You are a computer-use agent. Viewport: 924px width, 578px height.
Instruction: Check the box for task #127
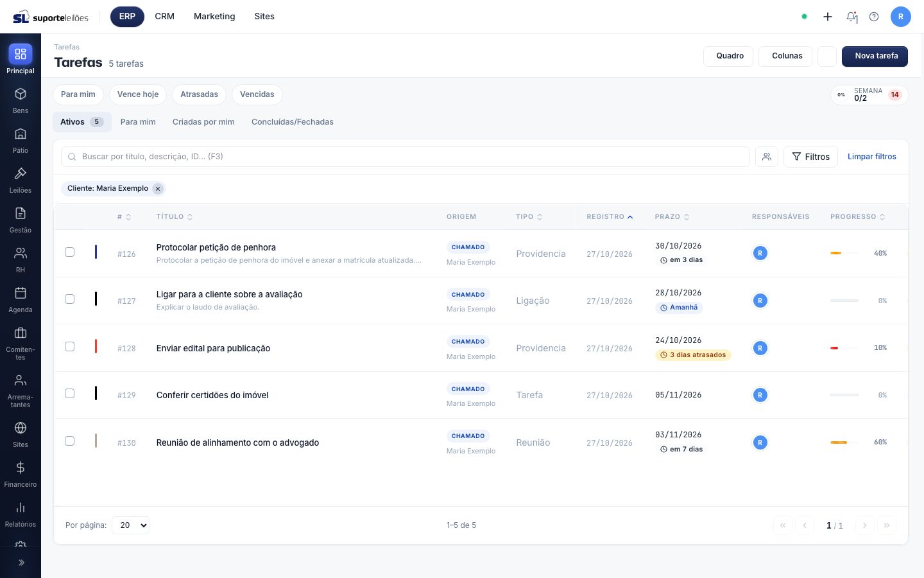pyautogui.click(x=70, y=299)
